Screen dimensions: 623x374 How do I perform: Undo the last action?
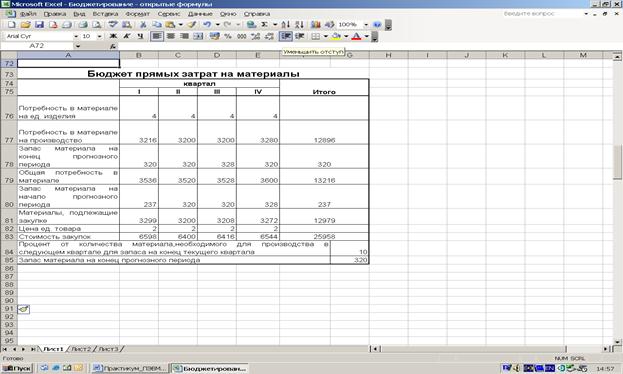point(207,25)
